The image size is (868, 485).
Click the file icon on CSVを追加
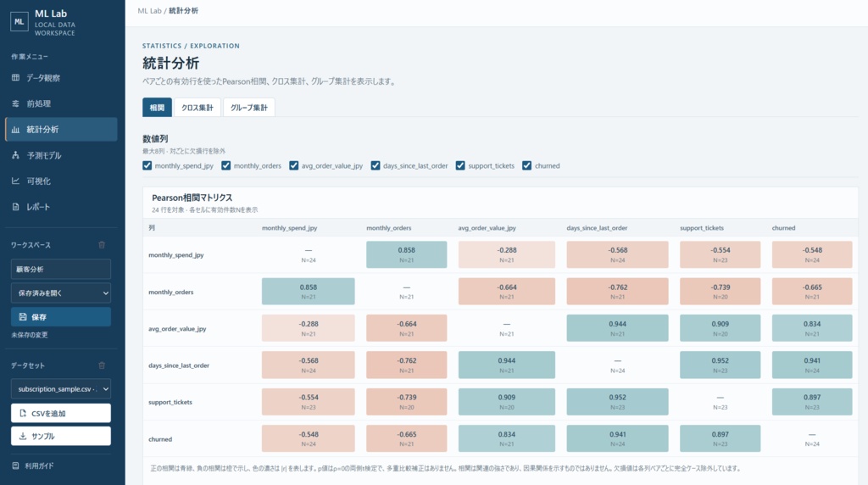tap(23, 413)
